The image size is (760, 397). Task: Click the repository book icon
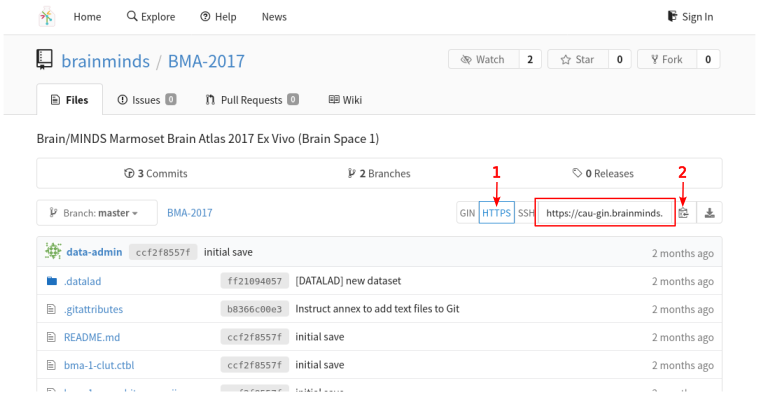(x=45, y=60)
